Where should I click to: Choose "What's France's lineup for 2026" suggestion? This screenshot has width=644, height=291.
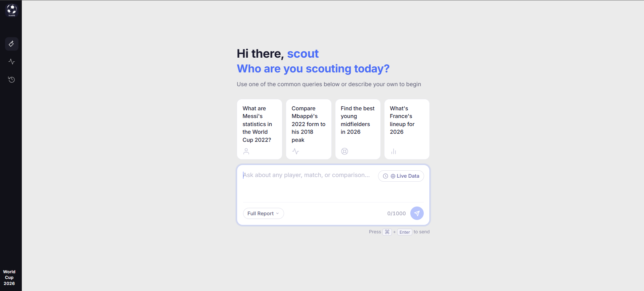click(407, 129)
